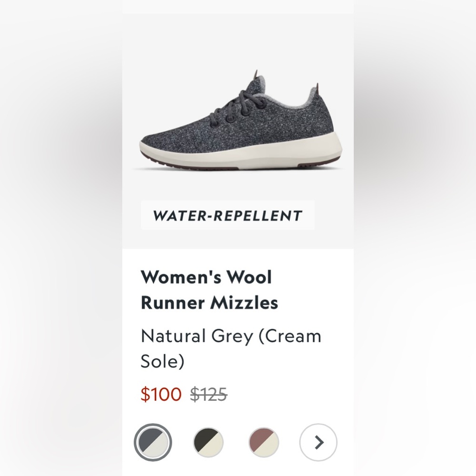This screenshot has width=476, height=476.
Task: Choose the dark olive colorway swatch
Action: coord(208,442)
